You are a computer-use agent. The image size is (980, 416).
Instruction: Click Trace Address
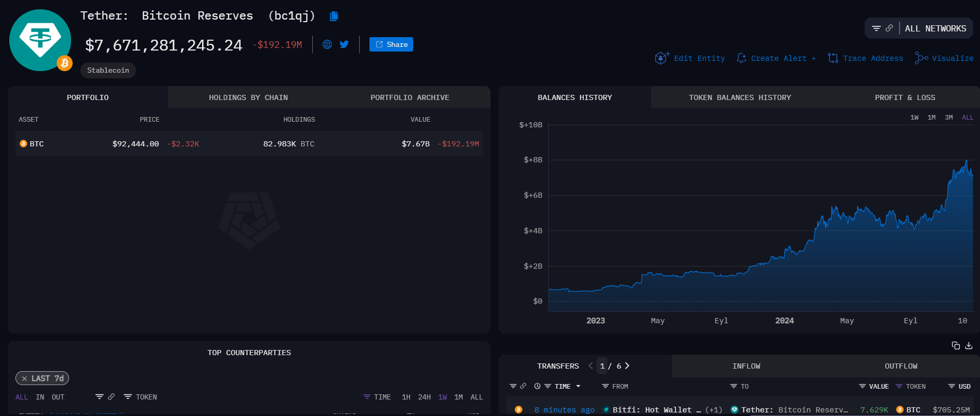[866, 58]
